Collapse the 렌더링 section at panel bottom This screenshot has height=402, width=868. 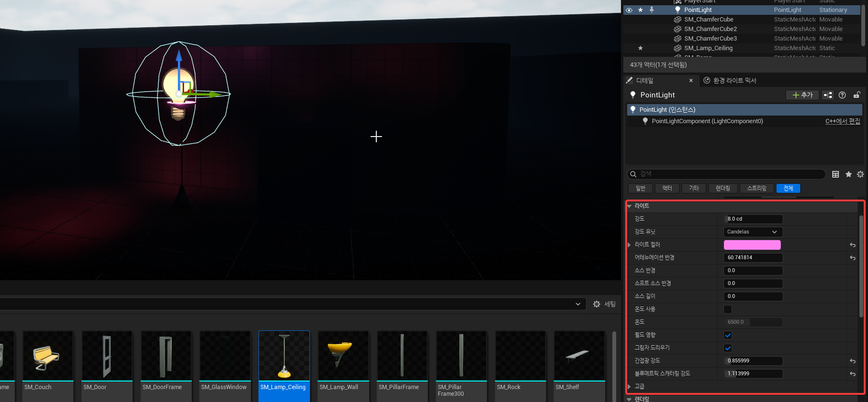coord(630,399)
